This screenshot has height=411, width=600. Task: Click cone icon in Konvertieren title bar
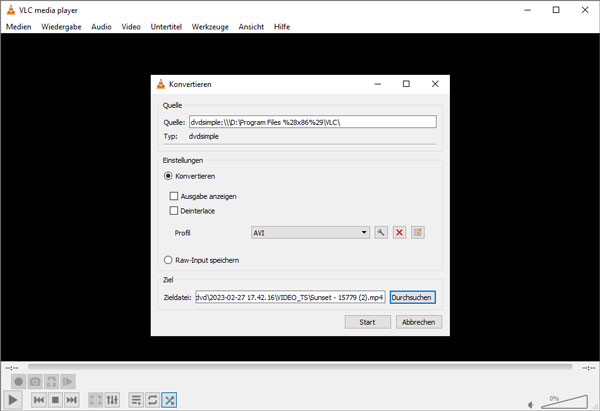click(x=161, y=84)
